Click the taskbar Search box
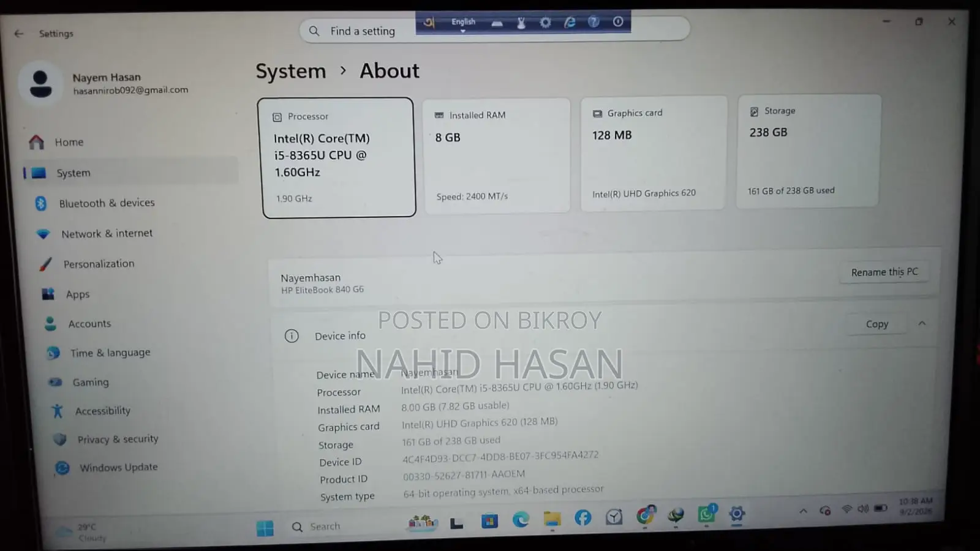Viewport: 980px width, 551px height. 325,527
